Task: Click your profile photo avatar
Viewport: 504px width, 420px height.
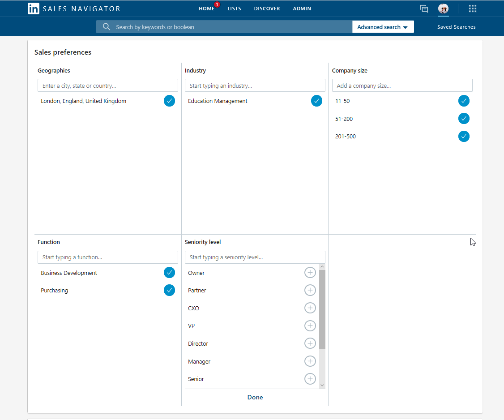Action: pos(443,9)
